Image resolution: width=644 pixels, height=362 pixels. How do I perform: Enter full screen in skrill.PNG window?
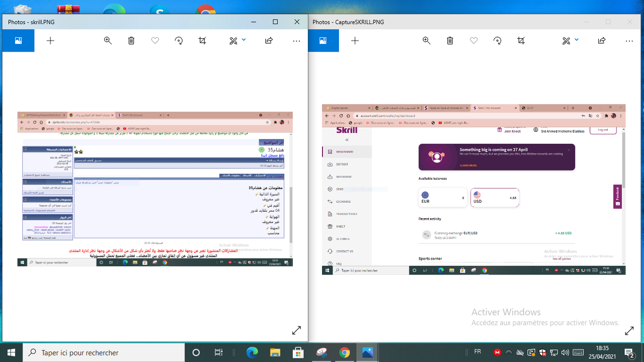[296, 330]
